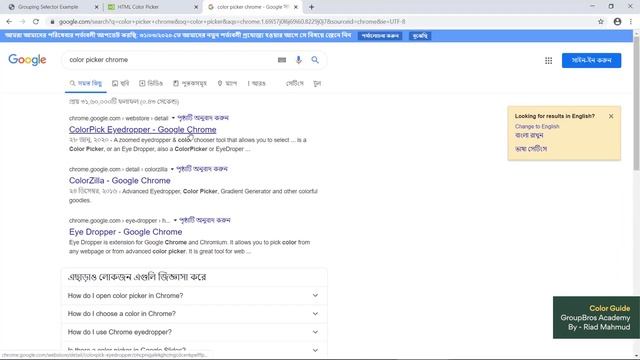Click the browser forward arrow
Screen dimensions: 640x360
point(22,22)
